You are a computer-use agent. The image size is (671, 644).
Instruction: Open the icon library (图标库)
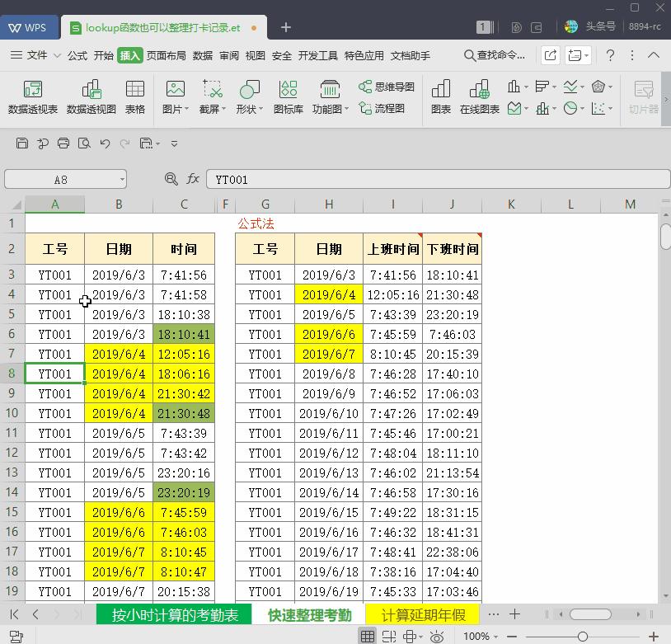click(x=289, y=97)
